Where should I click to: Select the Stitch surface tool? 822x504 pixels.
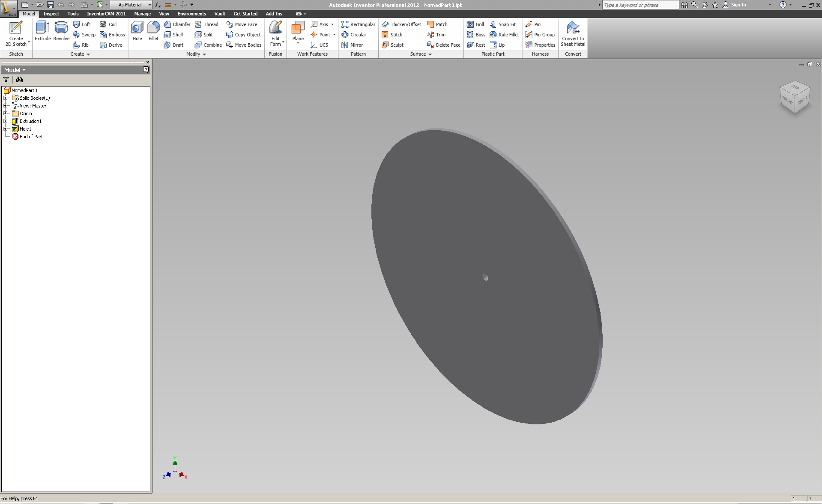click(392, 35)
